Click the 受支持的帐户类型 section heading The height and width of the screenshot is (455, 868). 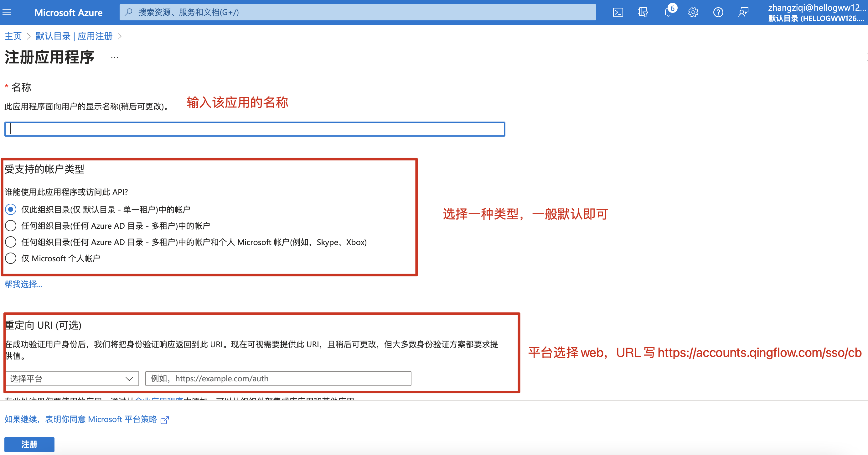(44, 169)
